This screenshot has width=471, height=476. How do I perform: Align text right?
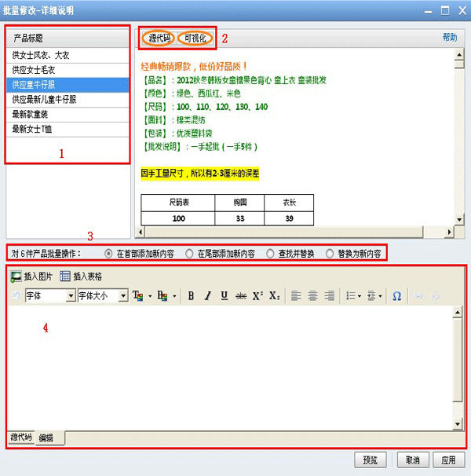tap(329, 295)
